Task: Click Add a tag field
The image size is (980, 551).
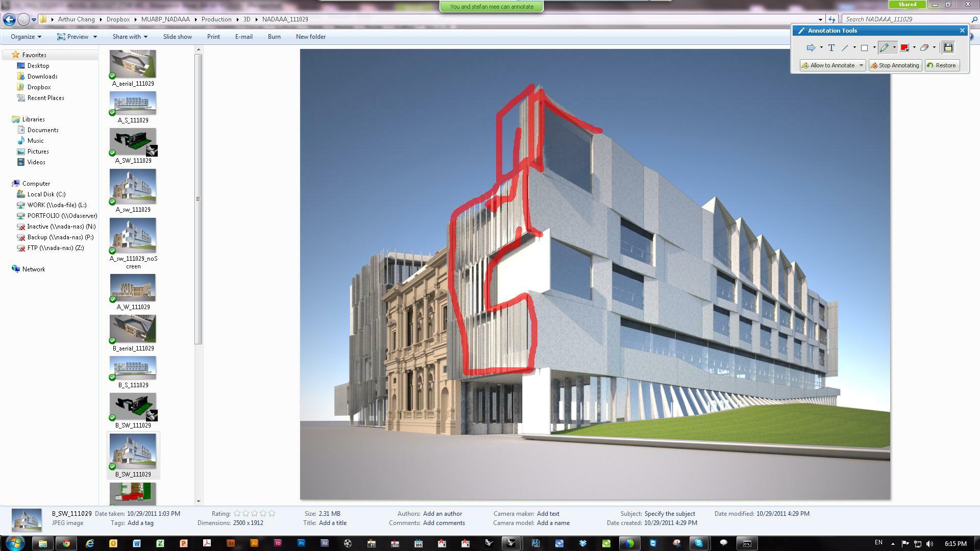Action: [x=140, y=523]
